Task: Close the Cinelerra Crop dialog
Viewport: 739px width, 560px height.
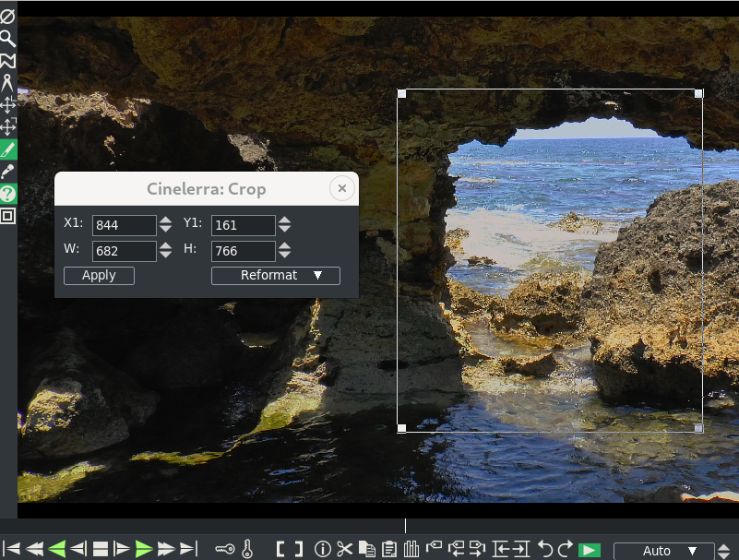Action: 341,188
